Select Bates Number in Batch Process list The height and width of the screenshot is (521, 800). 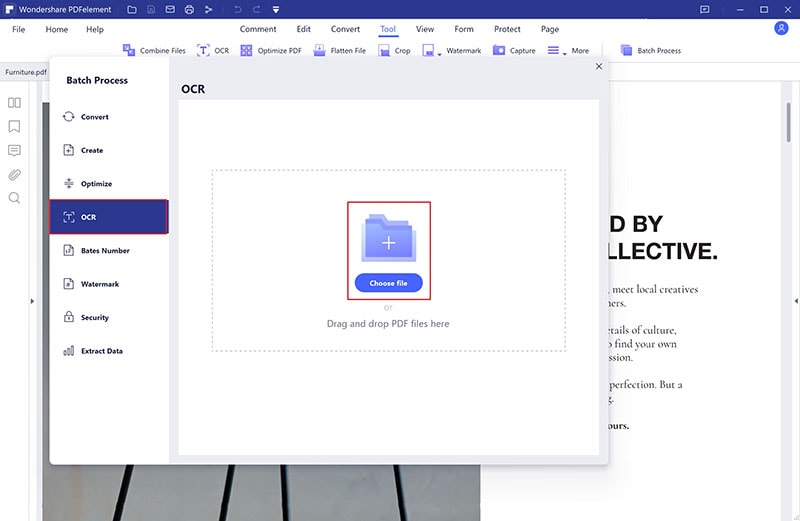point(109,251)
